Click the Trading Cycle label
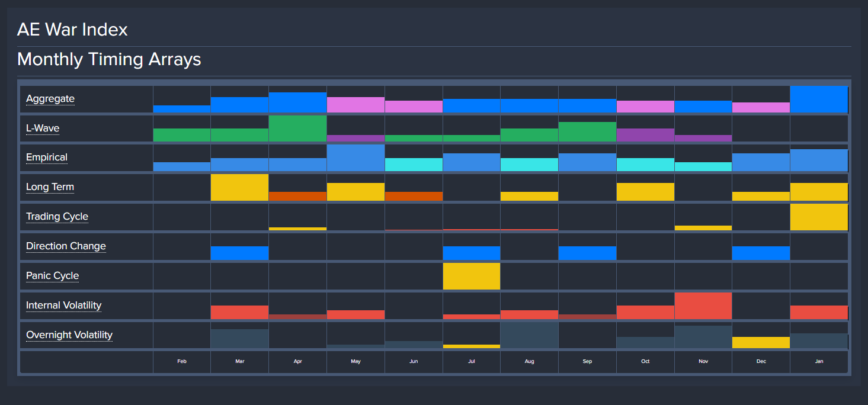868x405 pixels. pyautogui.click(x=57, y=217)
